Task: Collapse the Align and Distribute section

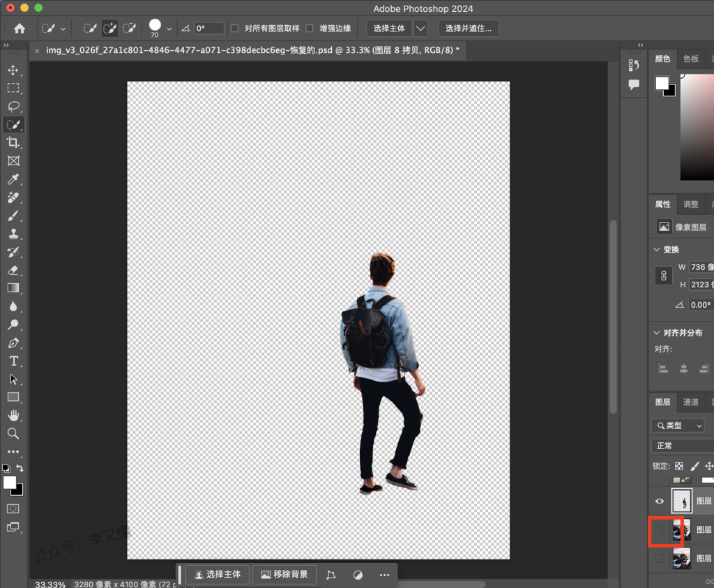Action: point(657,333)
